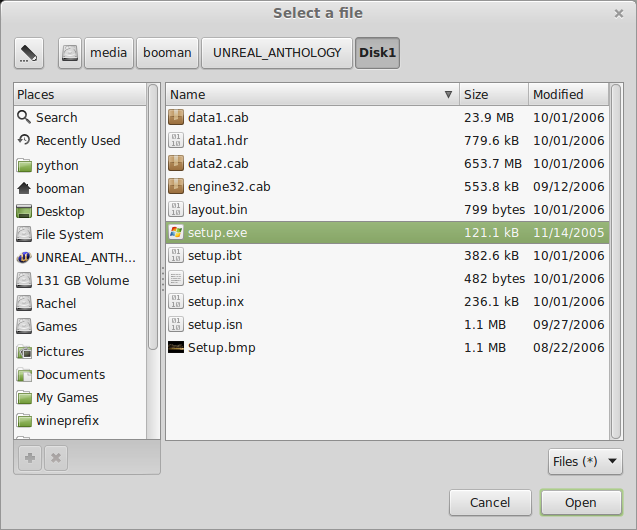Select setup.isn file
The height and width of the screenshot is (530, 637).
click(x=388, y=324)
